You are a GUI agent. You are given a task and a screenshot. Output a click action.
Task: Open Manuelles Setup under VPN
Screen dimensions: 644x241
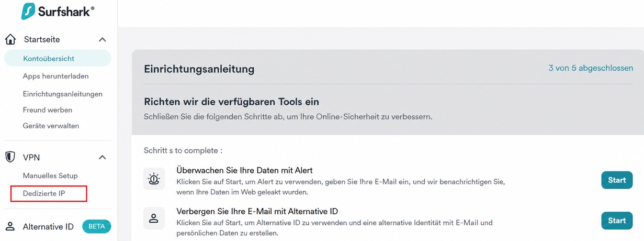[x=50, y=176]
